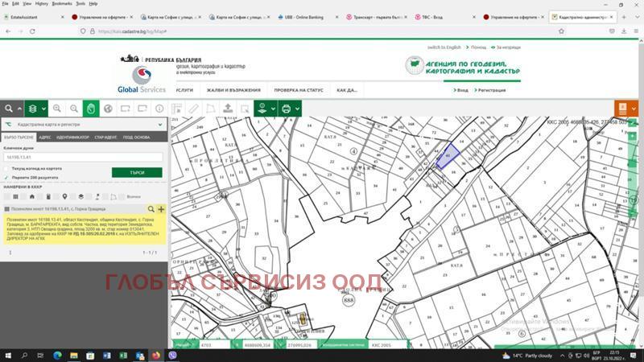Screen dimensions: 644x362
Task: Click the globe full extent icon
Action: (x=109, y=109)
